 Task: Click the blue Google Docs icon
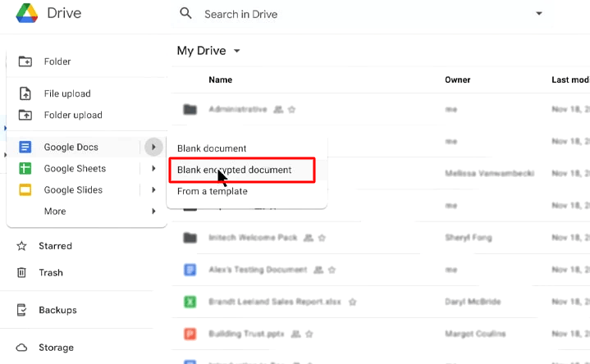pyautogui.click(x=25, y=148)
